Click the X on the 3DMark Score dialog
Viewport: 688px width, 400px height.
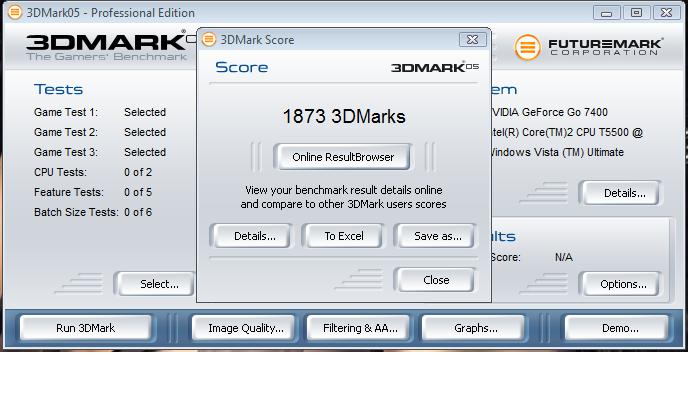(x=473, y=39)
